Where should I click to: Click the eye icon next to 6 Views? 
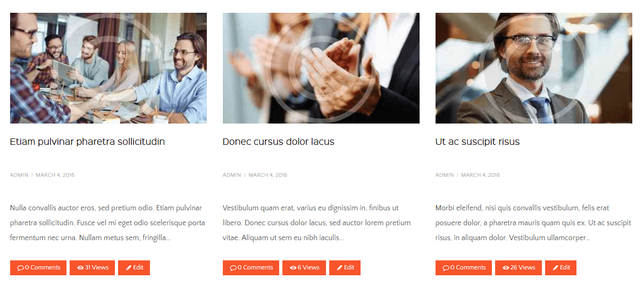point(293,268)
